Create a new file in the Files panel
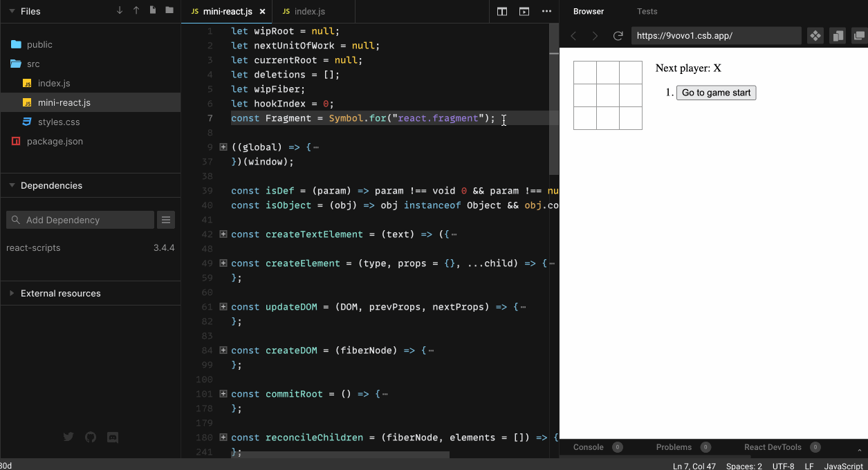This screenshot has width=868, height=470. pyautogui.click(x=152, y=10)
